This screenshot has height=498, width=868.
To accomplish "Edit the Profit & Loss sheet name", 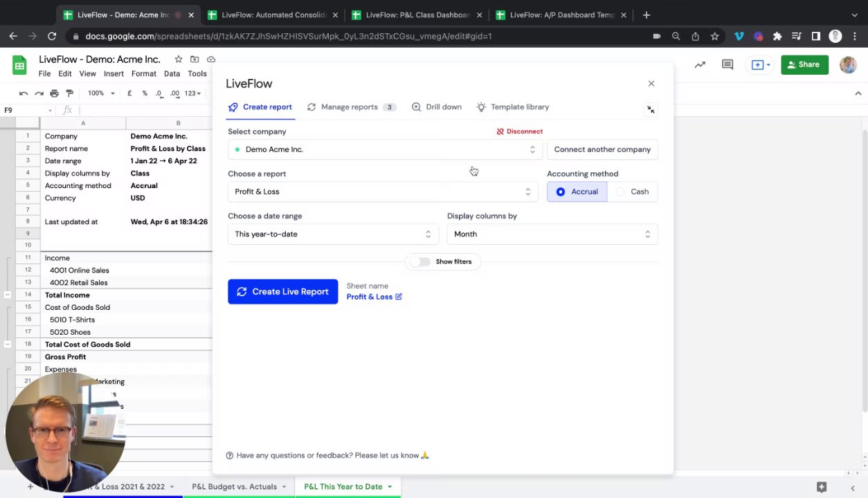I will pyautogui.click(x=398, y=297).
